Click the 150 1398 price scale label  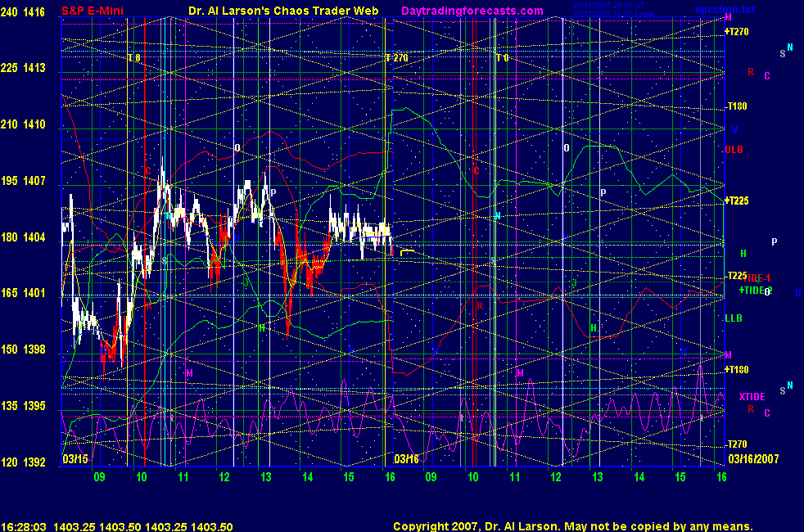pyautogui.click(x=23, y=349)
